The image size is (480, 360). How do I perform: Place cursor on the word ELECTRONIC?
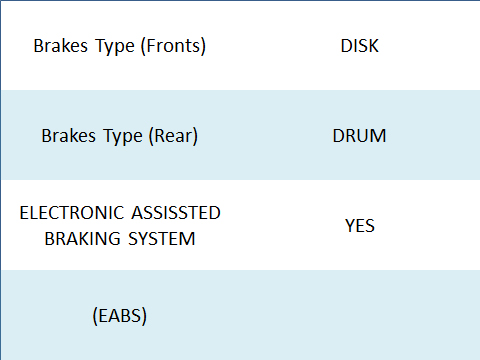(72, 213)
